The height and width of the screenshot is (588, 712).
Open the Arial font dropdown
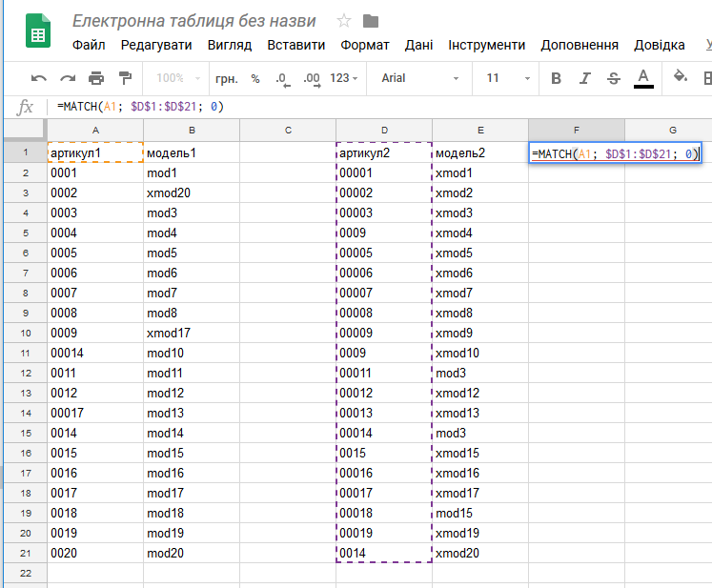[420, 78]
